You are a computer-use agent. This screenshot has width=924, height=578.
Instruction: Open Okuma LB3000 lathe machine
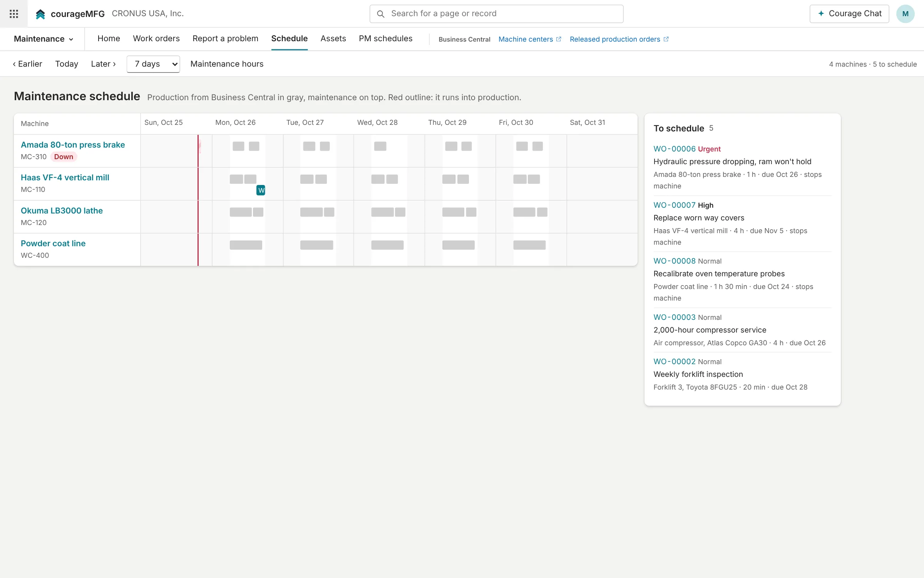pyautogui.click(x=62, y=211)
